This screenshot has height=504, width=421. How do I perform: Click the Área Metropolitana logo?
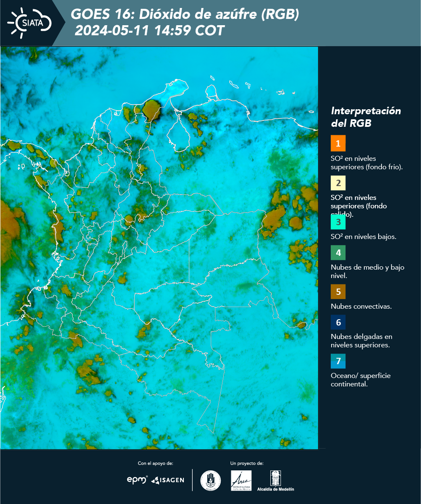tap(241, 480)
